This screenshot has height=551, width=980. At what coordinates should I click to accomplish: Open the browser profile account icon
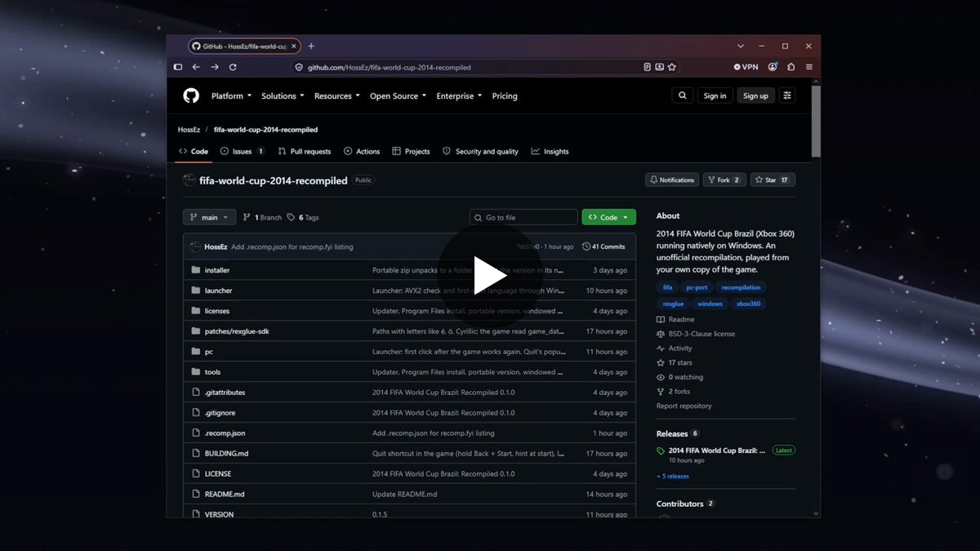click(773, 67)
